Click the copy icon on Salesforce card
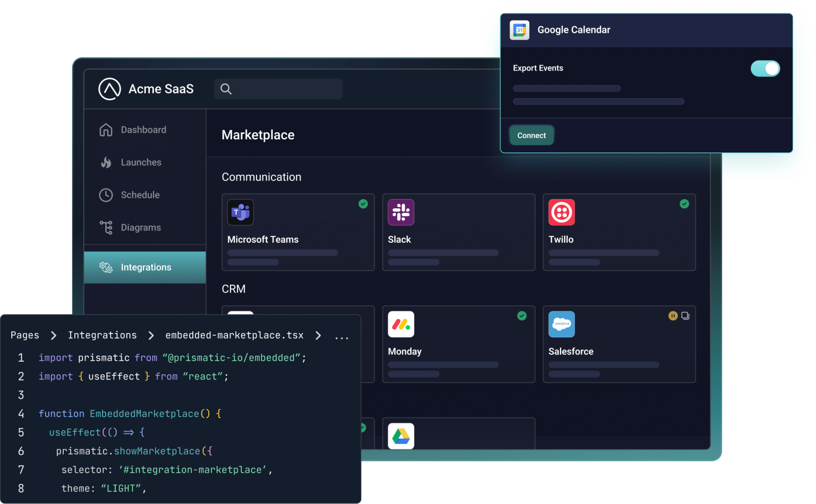This screenshot has width=816, height=504. point(685,315)
